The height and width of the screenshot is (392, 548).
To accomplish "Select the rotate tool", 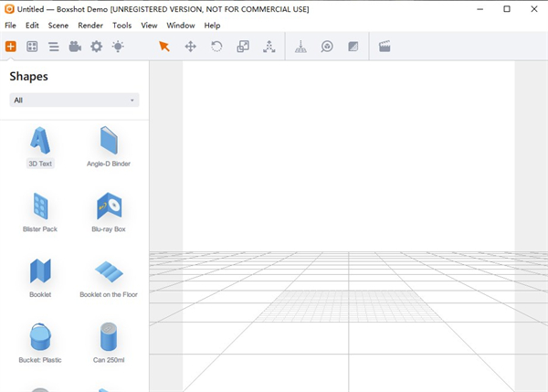I will pyautogui.click(x=216, y=47).
